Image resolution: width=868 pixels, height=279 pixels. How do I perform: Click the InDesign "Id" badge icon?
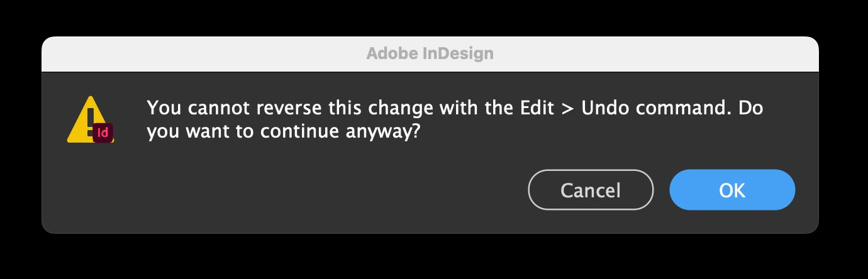(103, 133)
